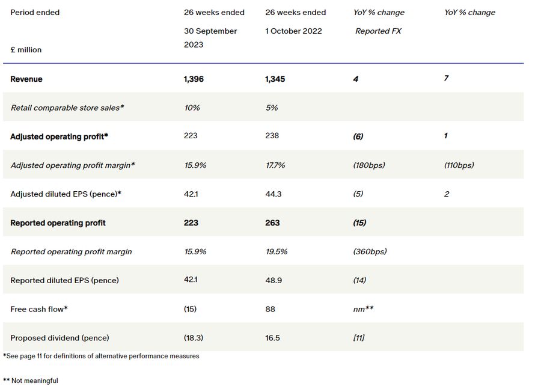Viewport: 541px width, 392px height.
Task: Click Retail comparable store sales label
Action: pos(67,108)
